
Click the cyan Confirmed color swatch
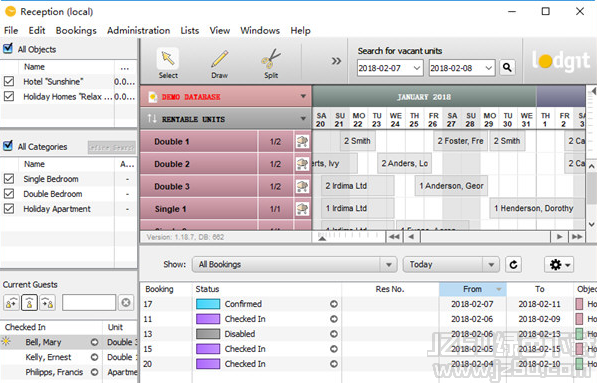tap(208, 304)
